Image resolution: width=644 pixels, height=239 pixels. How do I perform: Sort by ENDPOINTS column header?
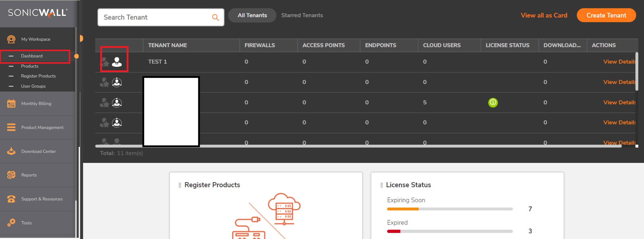(380, 45)
